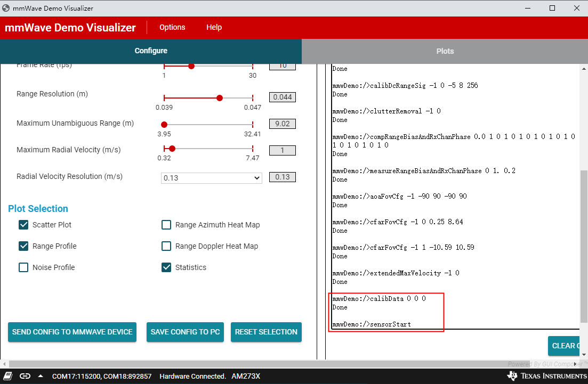
Task: Click the Range Resolution slider handle
Action: [x=220, y=98]
